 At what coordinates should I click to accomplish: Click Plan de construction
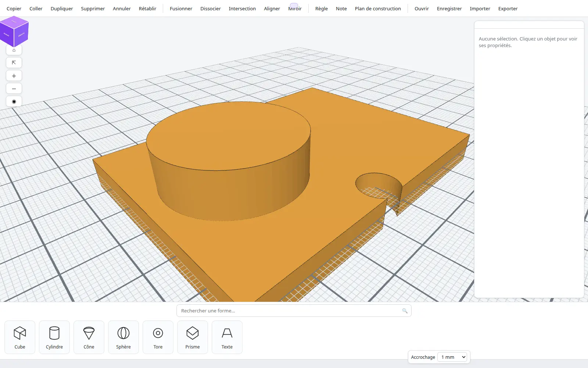(x=378, y=8)
